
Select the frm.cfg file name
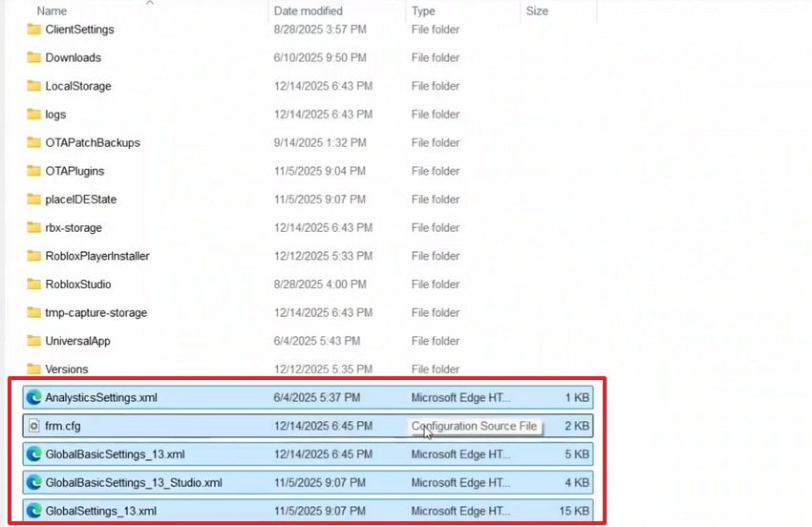click(x=63, y=426)
